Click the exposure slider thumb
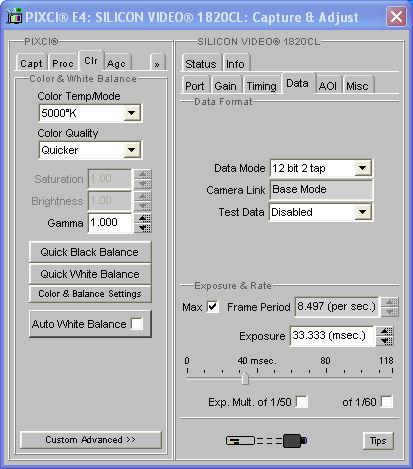Image resolution: width=413 pixels, height=469 pixels. 245,378
